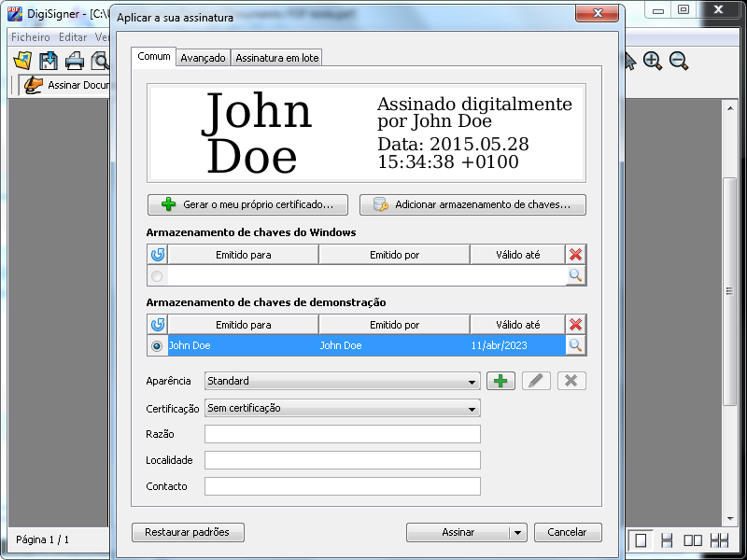Refresh the Windows key storage list
The height and width of the screenshot is (560, 747).
(157, 255)
